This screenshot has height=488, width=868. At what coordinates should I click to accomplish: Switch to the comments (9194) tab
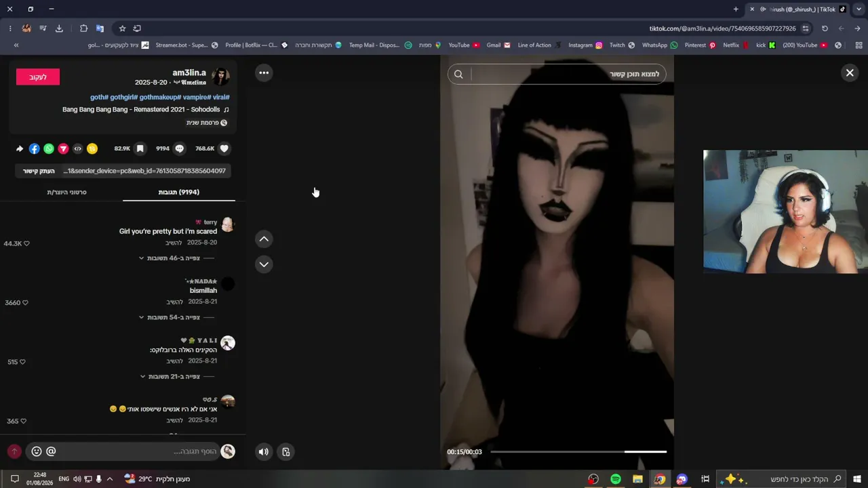coord(179,192)
